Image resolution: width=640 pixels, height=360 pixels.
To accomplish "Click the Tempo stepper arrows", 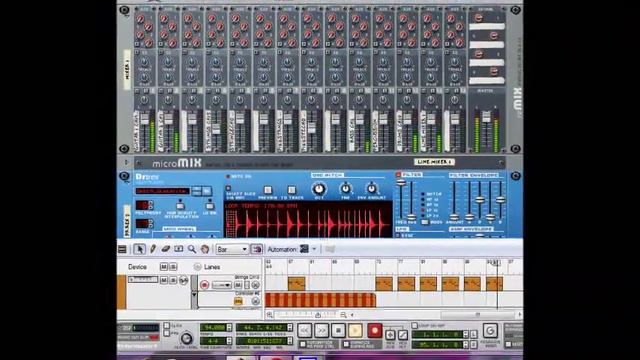I will [x=229, y=327].
